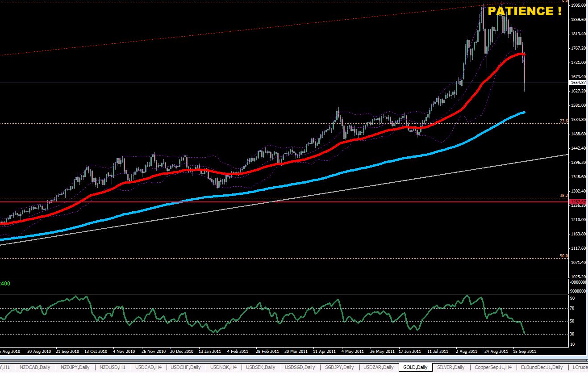
Task: Click the 38.2 Fibonacci level label
Action: pyautogui.click(x=564, y=196)
